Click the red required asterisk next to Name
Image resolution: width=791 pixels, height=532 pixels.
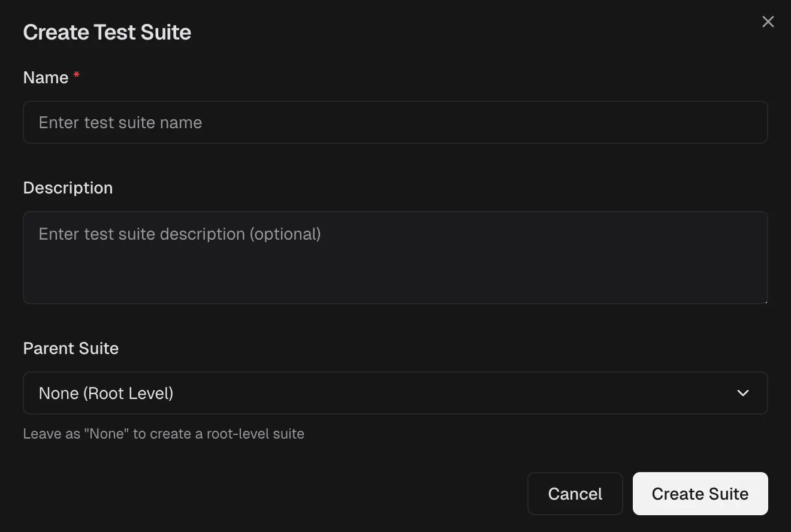(76, 73)
